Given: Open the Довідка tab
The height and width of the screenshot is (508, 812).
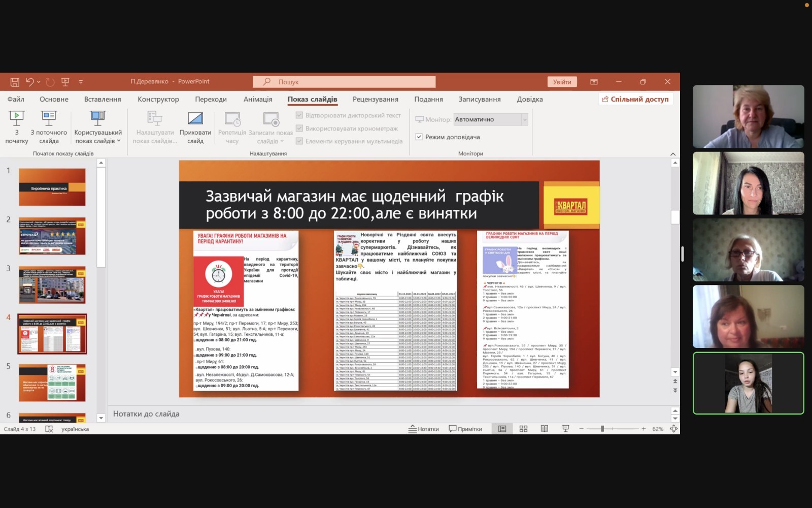Looking at the screenshot, I should pyautogui.click(x=530, y=99).
